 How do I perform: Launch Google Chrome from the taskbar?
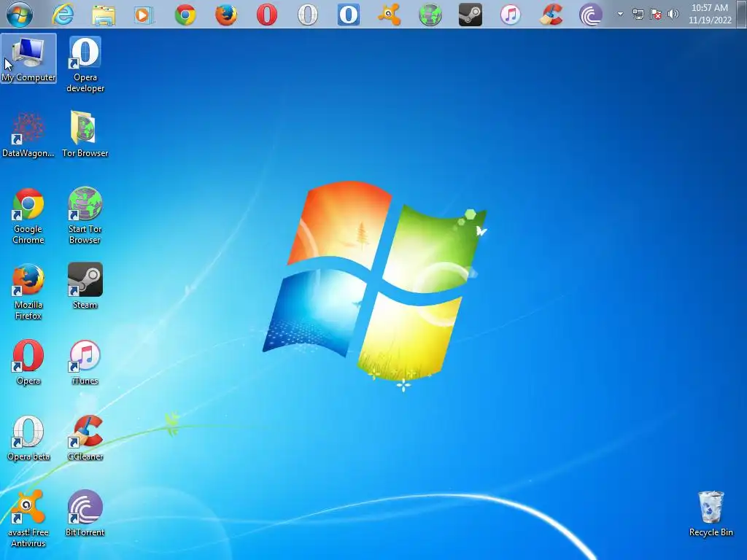point(185,15)
